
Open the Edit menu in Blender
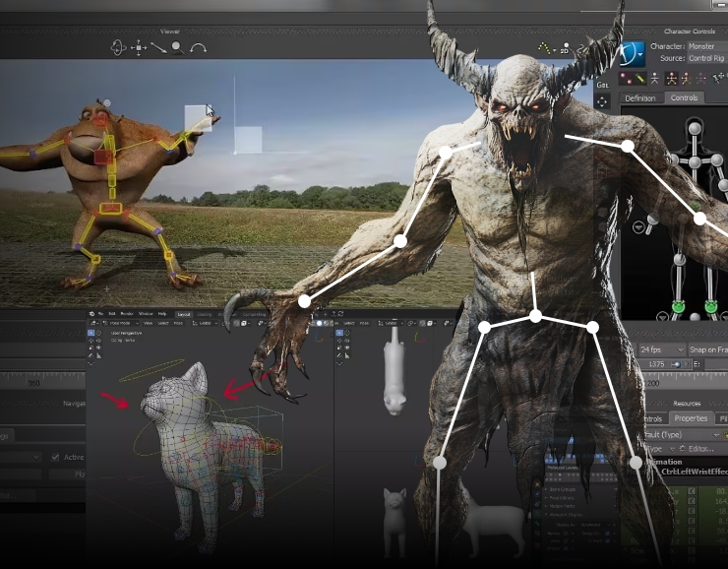pos(112,314)
